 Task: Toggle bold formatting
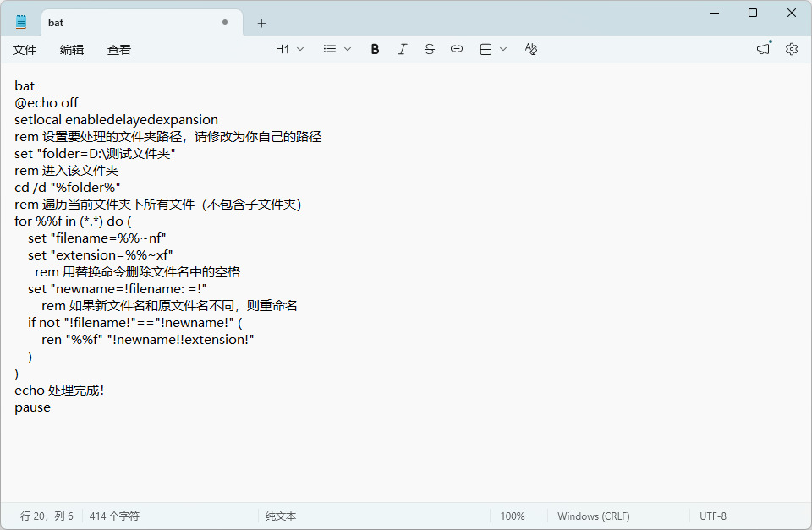tap(375, 49)
